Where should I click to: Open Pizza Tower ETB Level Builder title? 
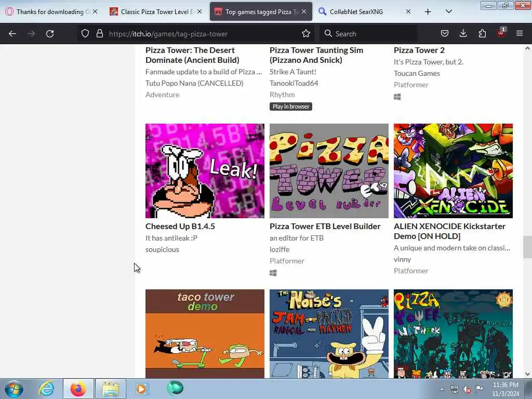point(325,227)
